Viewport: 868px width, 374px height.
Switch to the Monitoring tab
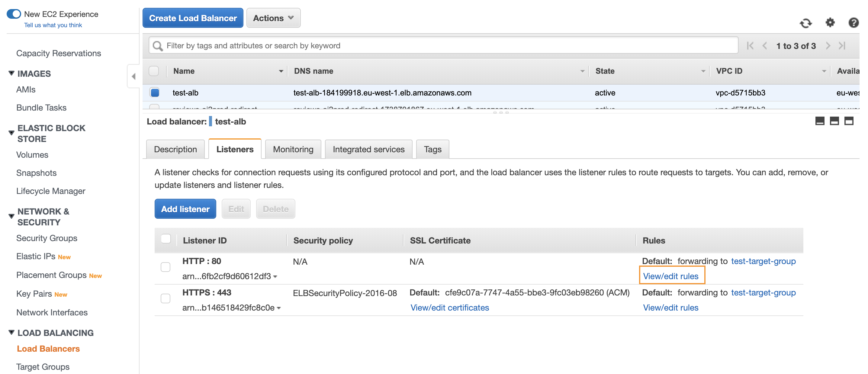293,149
